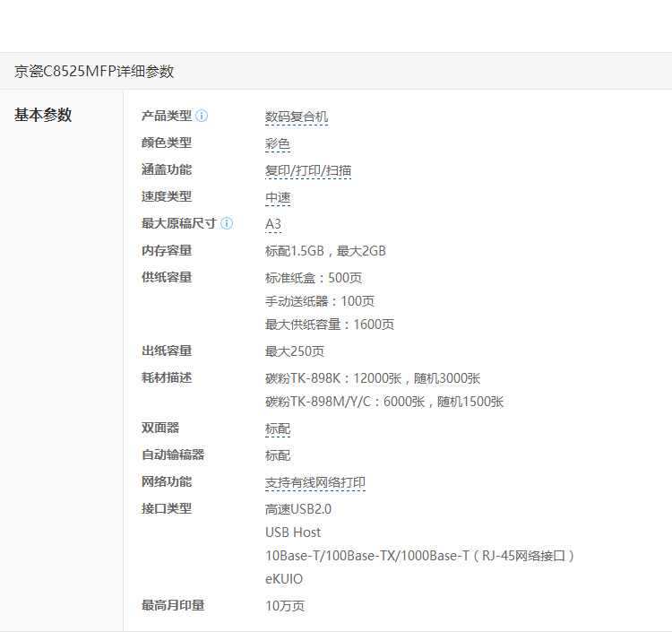Select the 涵盖功能 label
Image resolution: width=672 pixels, height=632 pixels.
(167, 169)
